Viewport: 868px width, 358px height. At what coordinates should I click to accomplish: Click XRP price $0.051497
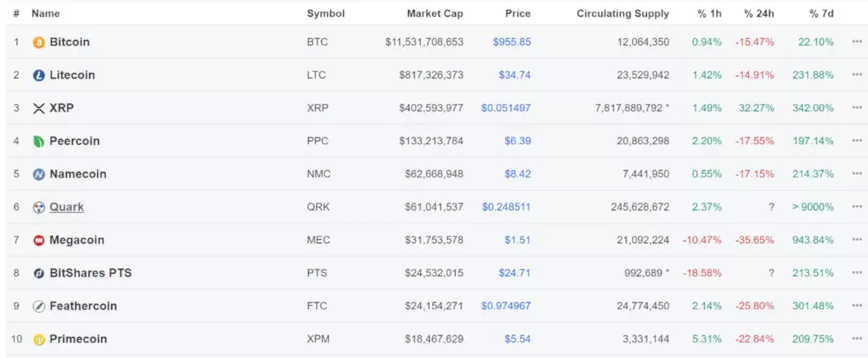[506, 108]
